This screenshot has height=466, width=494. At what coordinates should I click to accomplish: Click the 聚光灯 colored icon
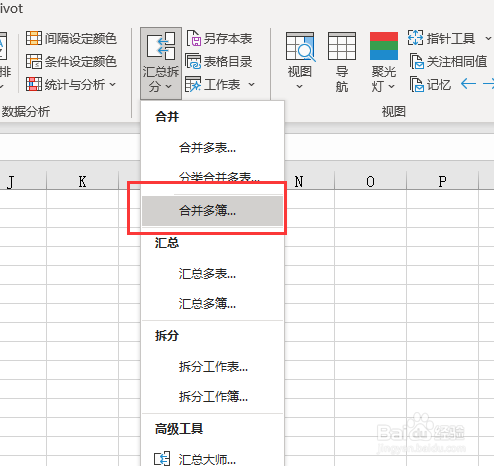[x=384, y=46]
